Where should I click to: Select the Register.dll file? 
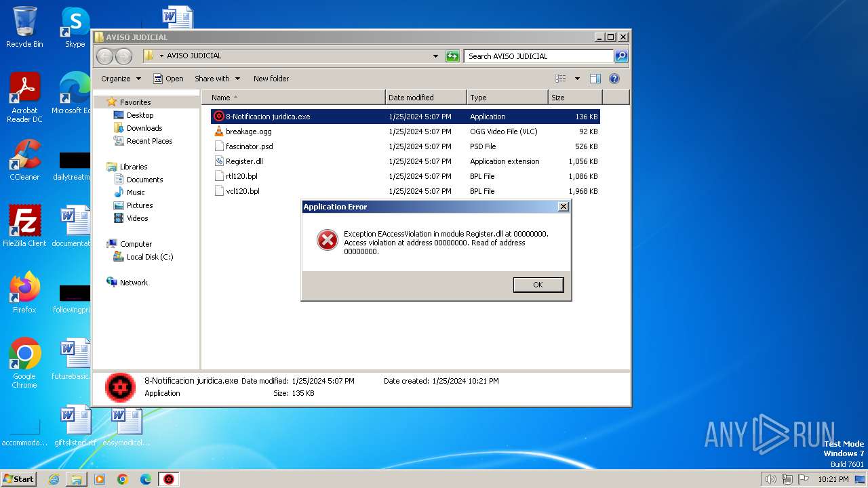(405, 161)
